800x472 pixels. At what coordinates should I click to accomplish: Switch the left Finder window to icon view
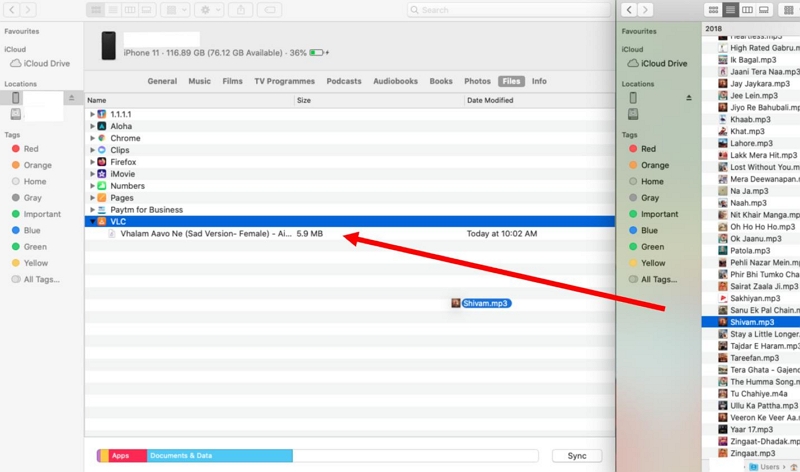tap(96, 10)
